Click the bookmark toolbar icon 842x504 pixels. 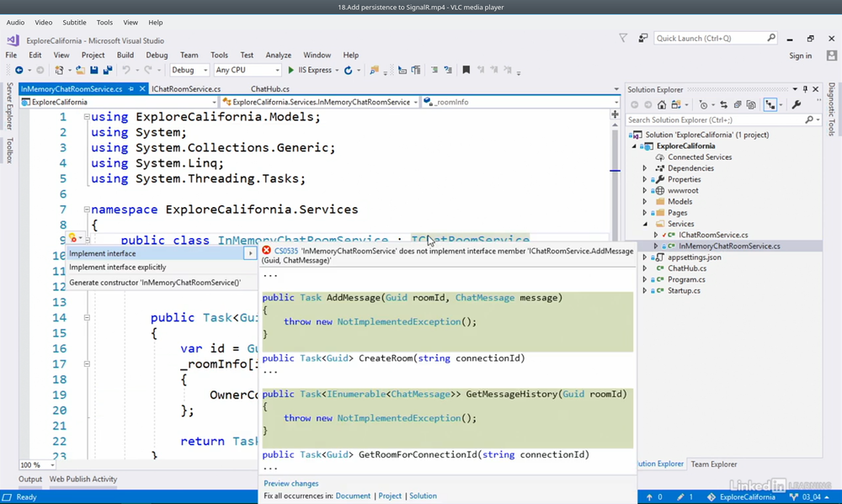(x=466, y=71)
